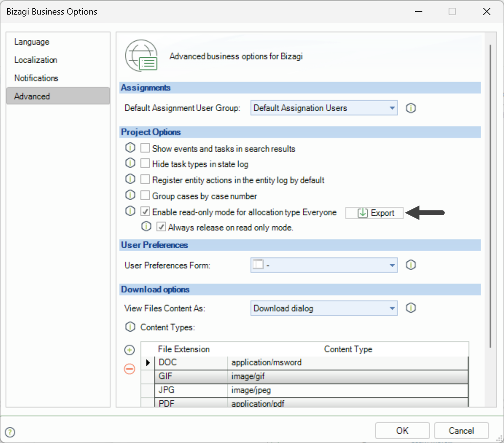Click info icon for Hide task types

pyautogui.click(x=130, y=163)
